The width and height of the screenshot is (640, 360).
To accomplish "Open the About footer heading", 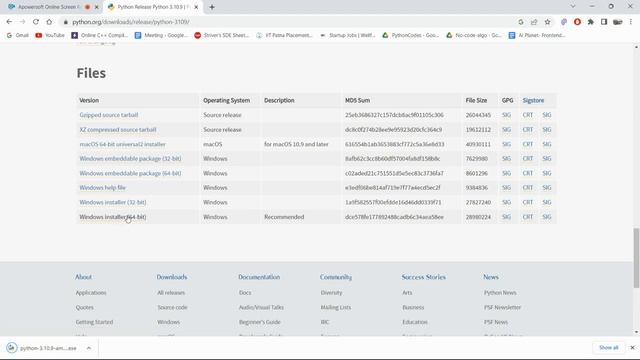I will point(83,277).
